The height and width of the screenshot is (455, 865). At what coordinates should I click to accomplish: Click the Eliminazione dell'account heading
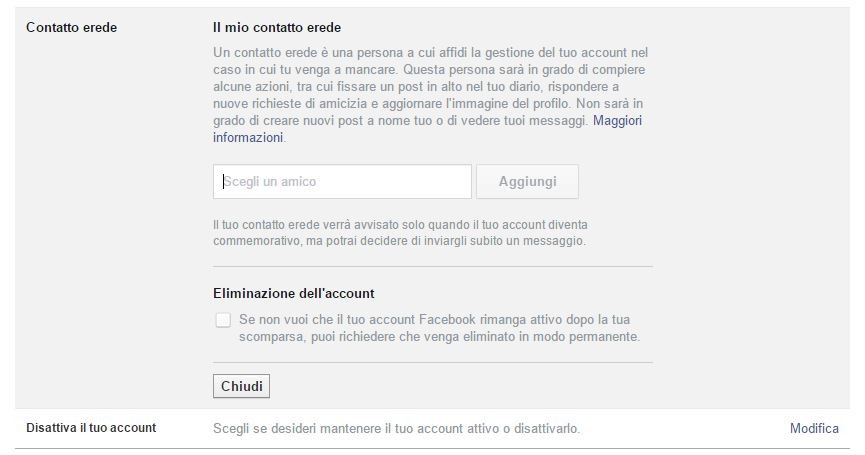pos(294,294)
